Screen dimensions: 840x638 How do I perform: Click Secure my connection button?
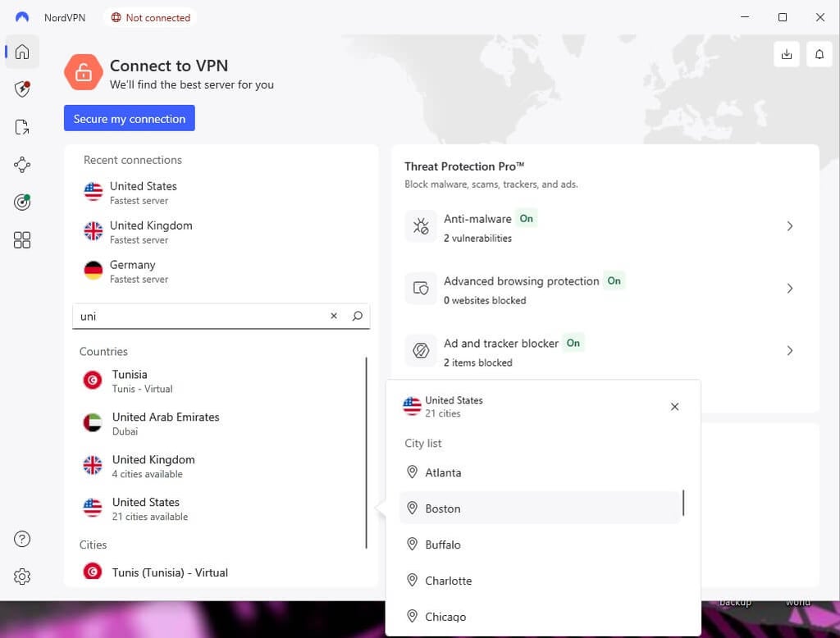tap(129, 118)
